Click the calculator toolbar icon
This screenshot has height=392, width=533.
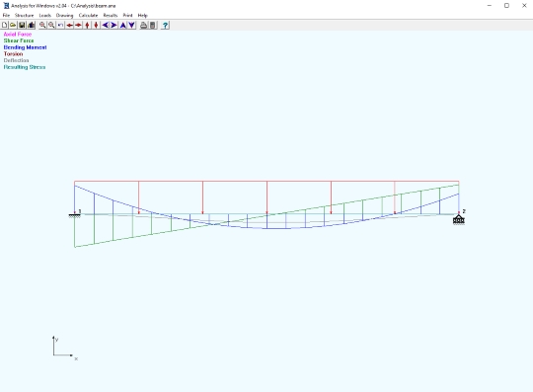tap(153, 25)
